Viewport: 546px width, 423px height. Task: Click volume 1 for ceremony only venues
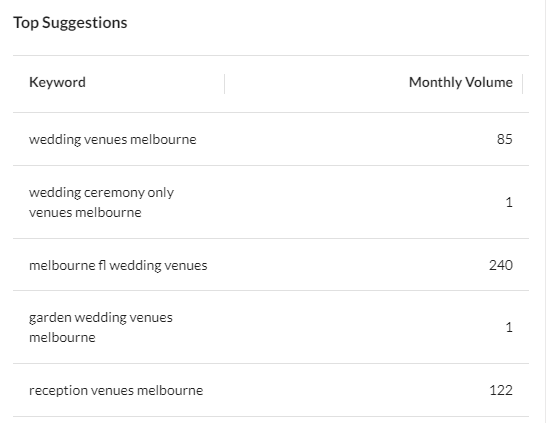509,202
